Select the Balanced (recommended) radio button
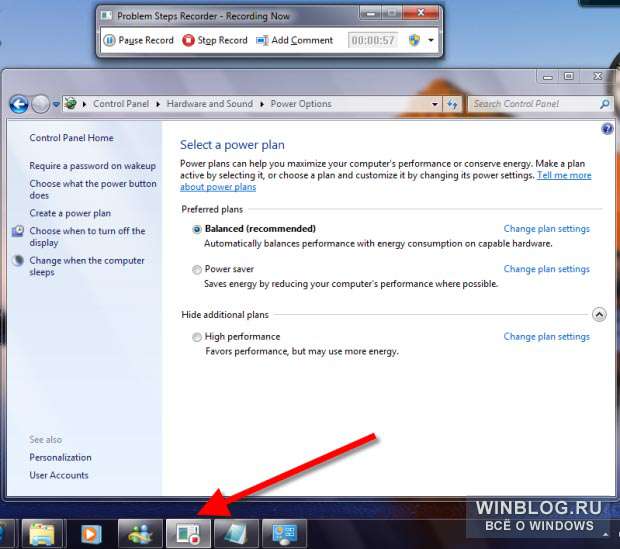Screen dimensions: 620x549 [x=197, y=229]
